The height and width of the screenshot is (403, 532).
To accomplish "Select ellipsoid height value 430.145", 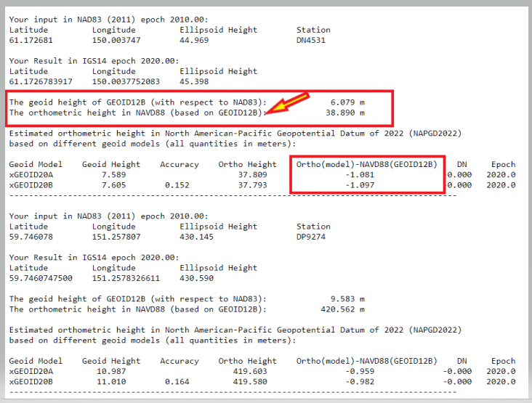I will coord(196,237).
